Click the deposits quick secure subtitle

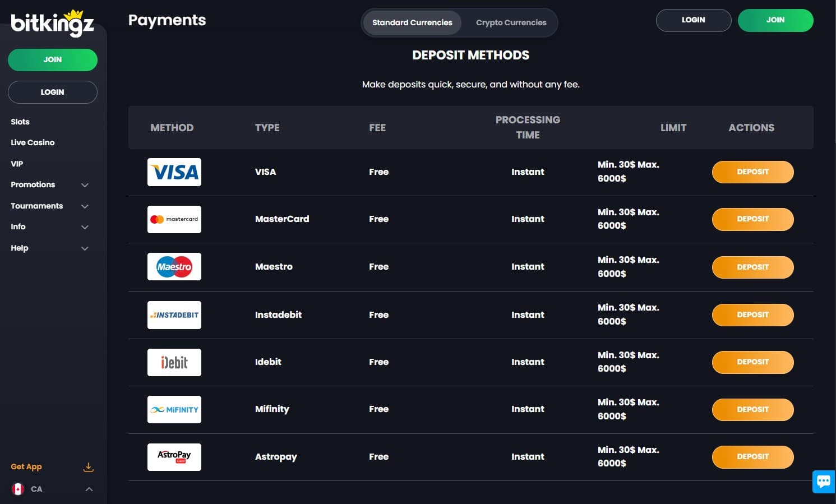click(x=470, y=85)
